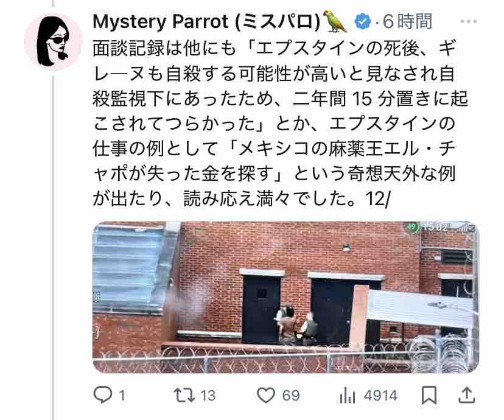Click the view count 4914
504x420 pixels.
click(x=381, y=396)
